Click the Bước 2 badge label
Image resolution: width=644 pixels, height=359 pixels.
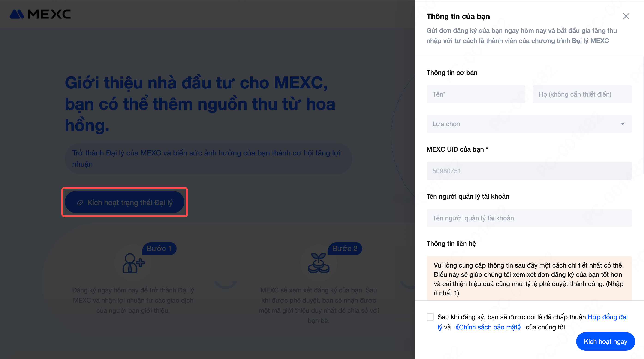click(x=344, y=248)
